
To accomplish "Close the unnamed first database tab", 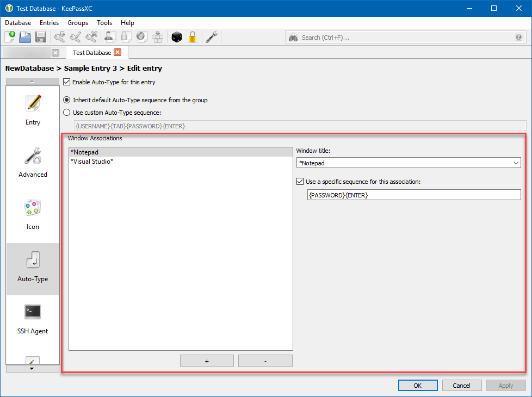I will pyautogui.click(x=55, y=53).
